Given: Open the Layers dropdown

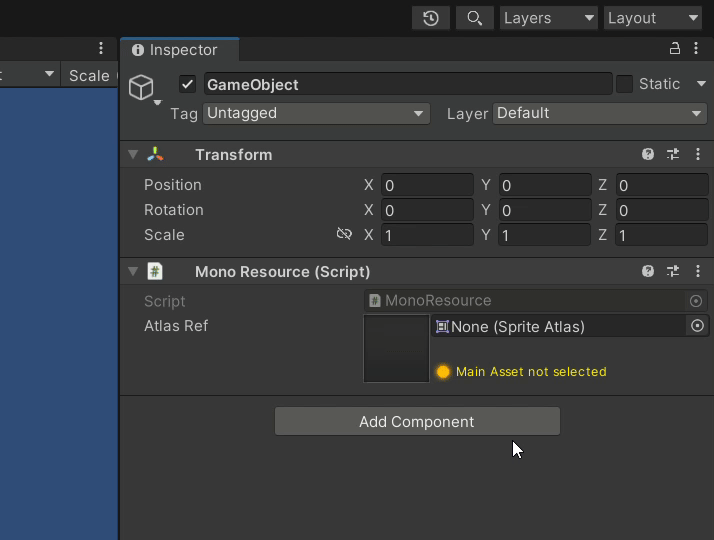Looking at the screenshot, I should tap(549, 18).
